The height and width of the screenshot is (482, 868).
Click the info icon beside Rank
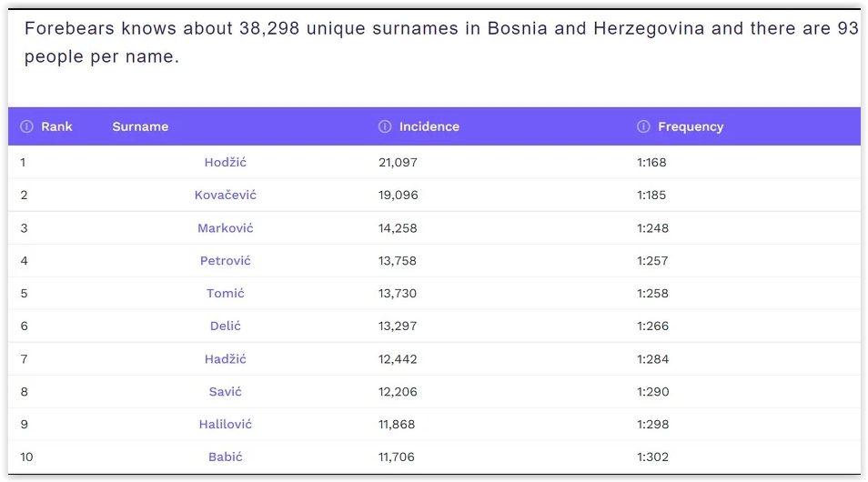(27, 126)
